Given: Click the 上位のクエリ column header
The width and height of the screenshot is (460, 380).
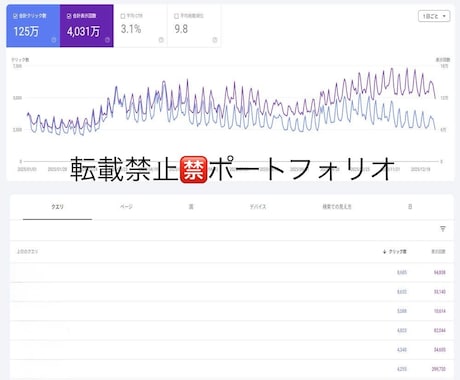Looking at the screenshot, I should click(27, 252).
